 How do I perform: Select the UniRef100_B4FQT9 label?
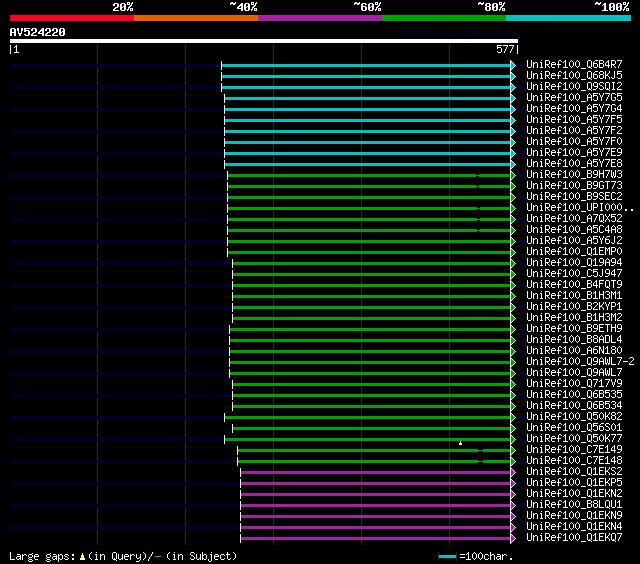[x=574, y=285]
